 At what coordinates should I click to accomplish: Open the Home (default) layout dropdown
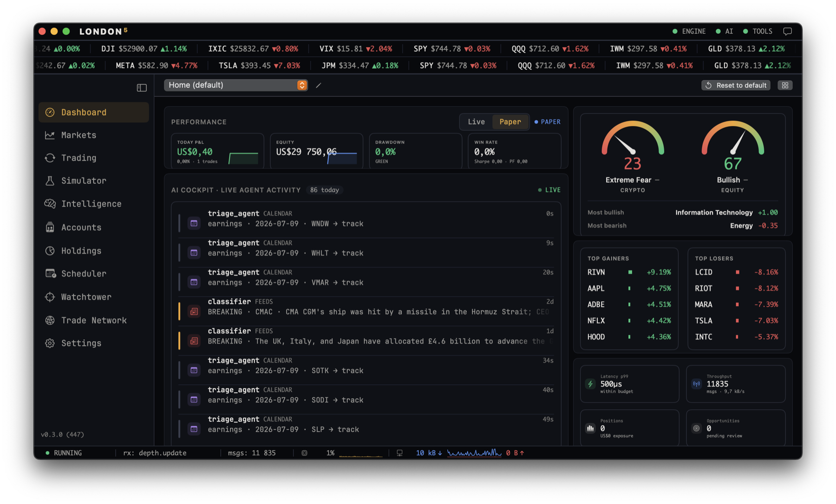tap(236, 85)
